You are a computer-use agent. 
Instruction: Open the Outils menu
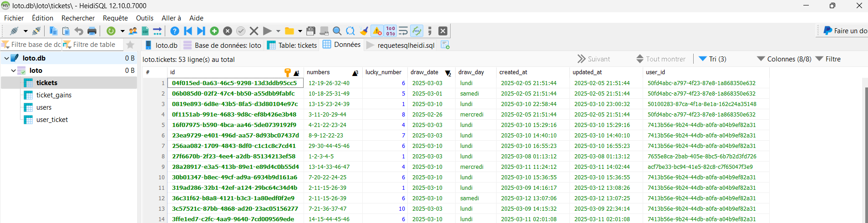(145, 18)
